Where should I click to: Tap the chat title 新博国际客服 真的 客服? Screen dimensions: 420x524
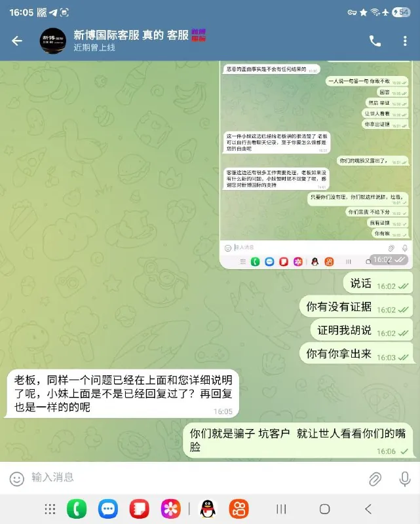131,35
